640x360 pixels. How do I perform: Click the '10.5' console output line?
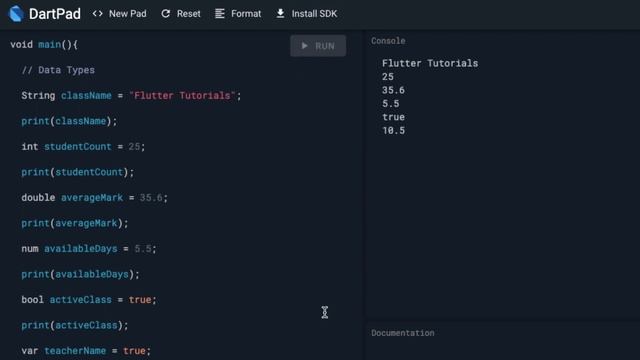pyautogui.click(x=393, y=131)
